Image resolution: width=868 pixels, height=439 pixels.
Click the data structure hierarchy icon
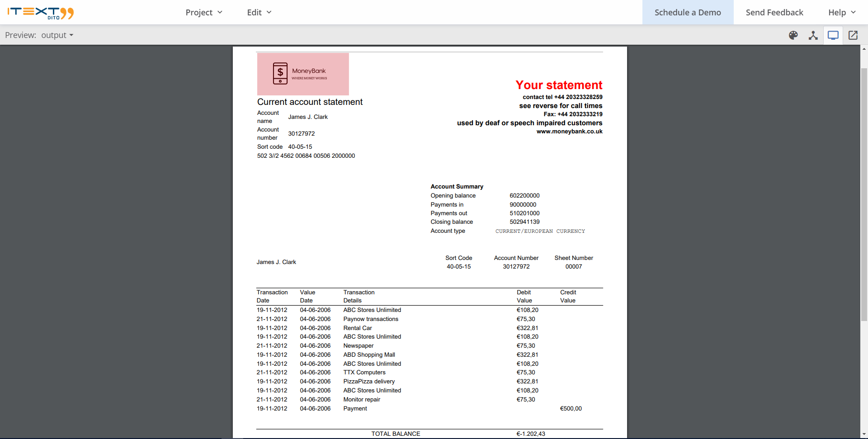(813, 35)
